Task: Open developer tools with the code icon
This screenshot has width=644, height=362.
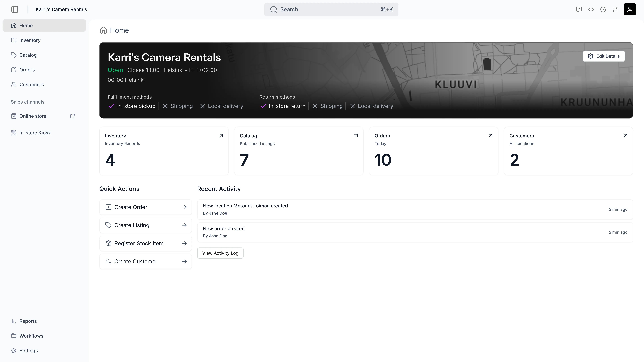Action: 591,9
